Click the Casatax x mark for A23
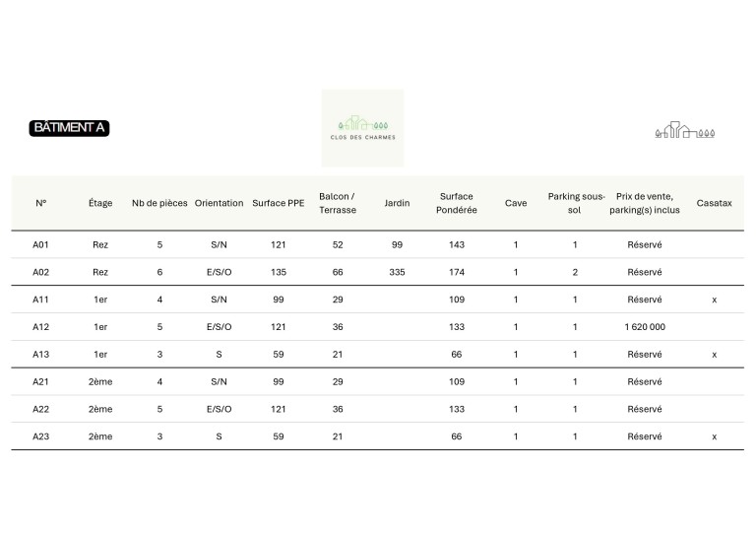The height and width of the screenshot is (535, 756). coord(714,437)
